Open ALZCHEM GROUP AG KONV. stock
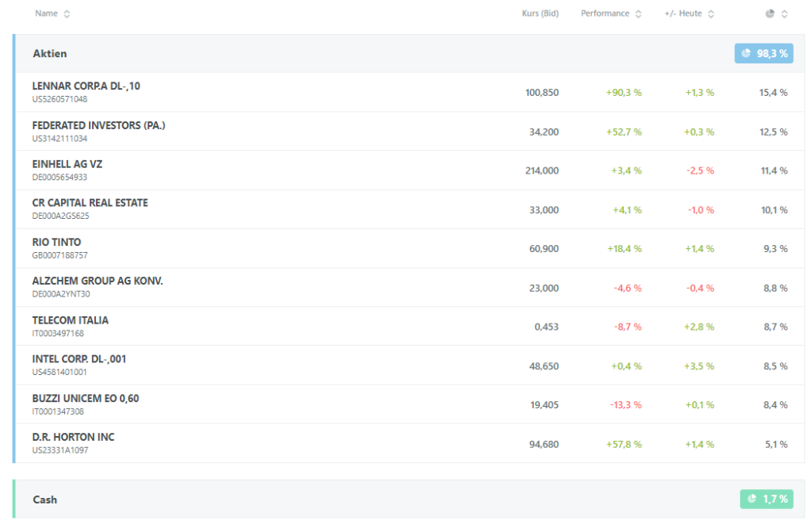Viewport: 812px width, 532px height. pos(98,281)
